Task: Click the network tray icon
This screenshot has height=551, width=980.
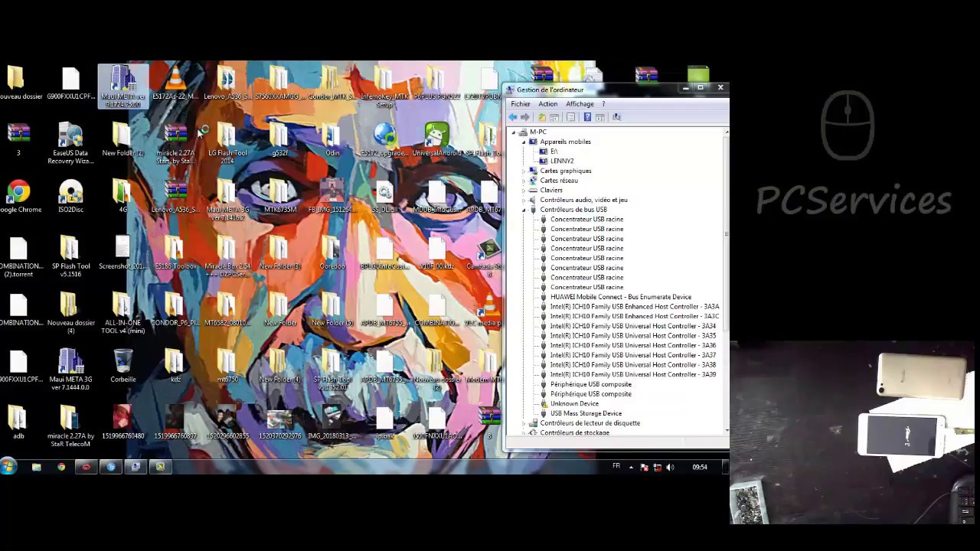Action: pos(657,467)
